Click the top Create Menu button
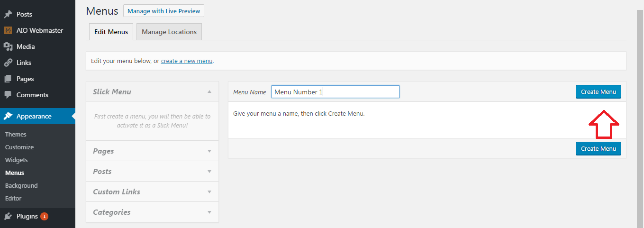This screenshot has height=228, width=644. click(598, 91)
